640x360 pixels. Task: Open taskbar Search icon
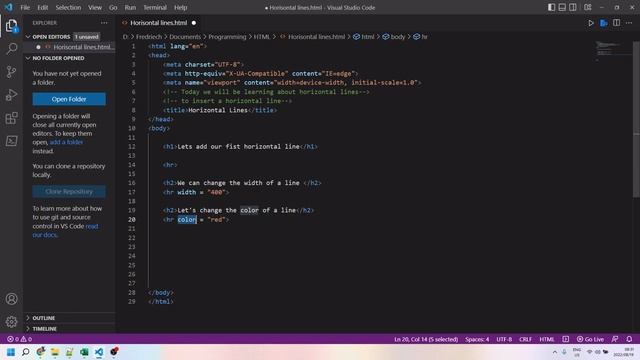click(x=25, y=352)
